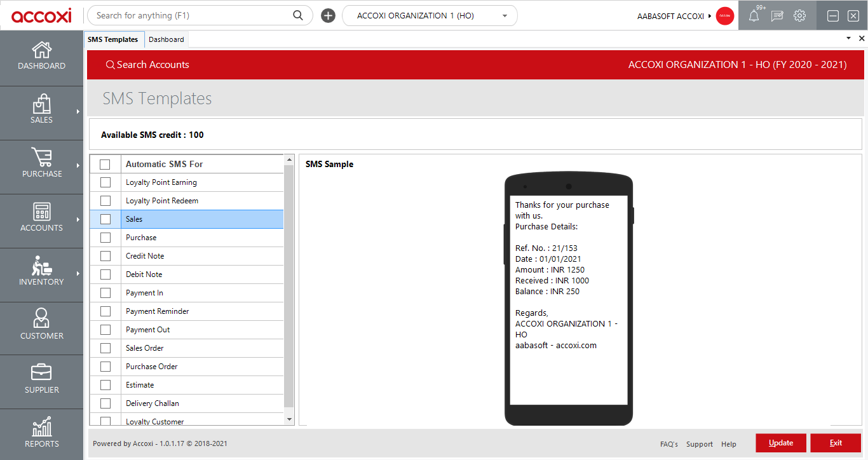Check the Payment Out checkbox

pos(105,330)
